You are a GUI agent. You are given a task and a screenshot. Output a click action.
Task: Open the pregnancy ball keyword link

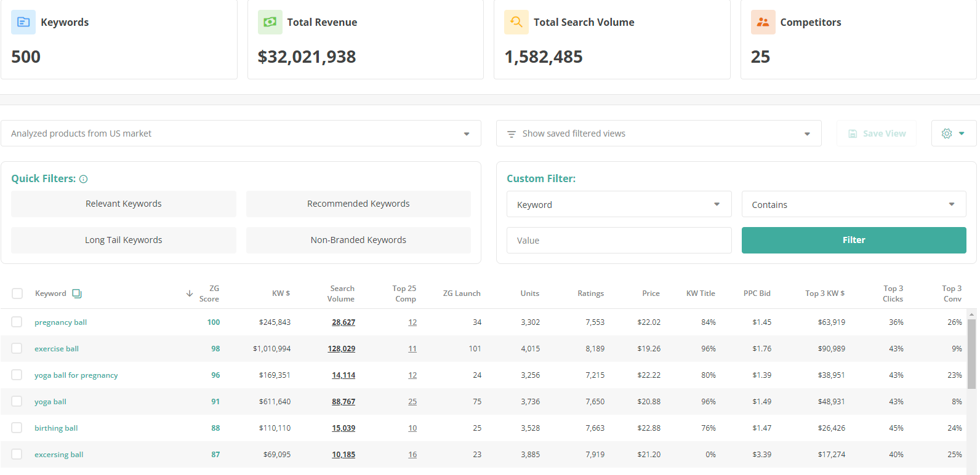(60, 322)
